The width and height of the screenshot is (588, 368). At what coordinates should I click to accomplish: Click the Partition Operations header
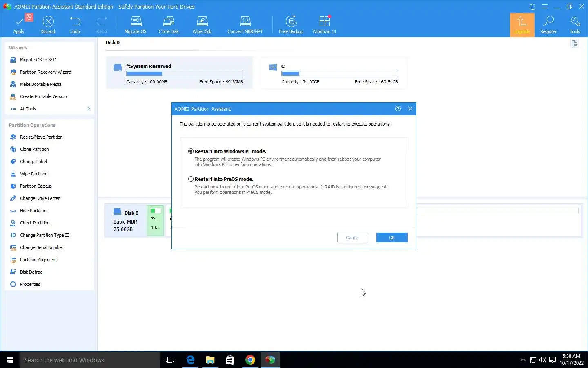click(32, 125)
